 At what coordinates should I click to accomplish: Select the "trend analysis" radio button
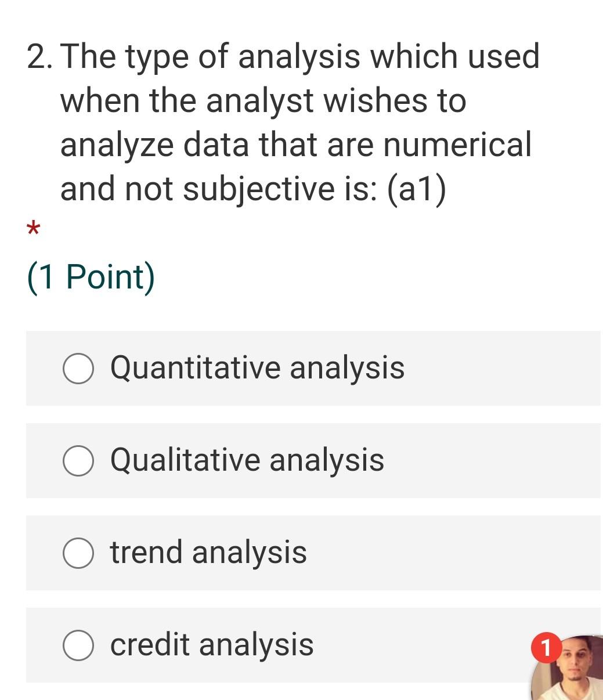click(78, 552)
